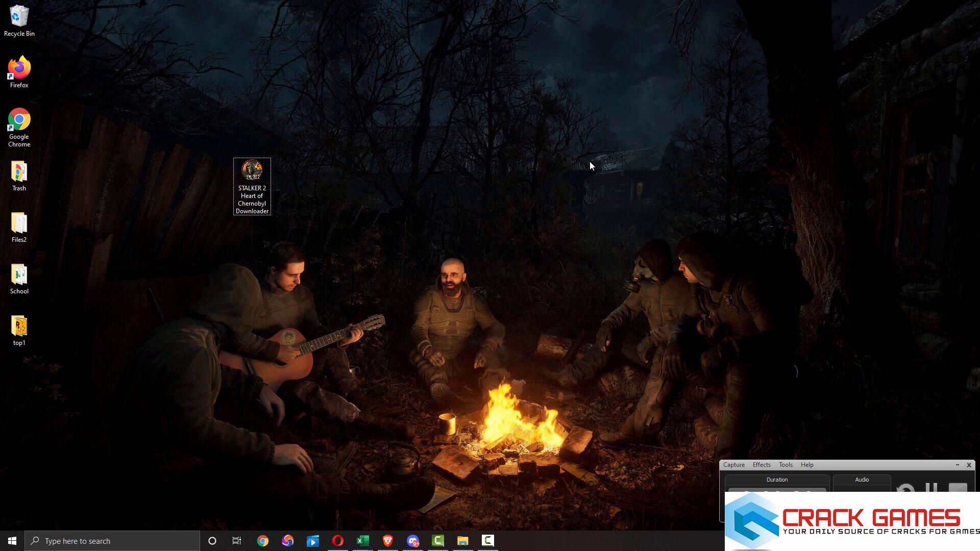Open Opera browser from the taskbar
This screenshot has height=551, width=980.
coord(338,541)
